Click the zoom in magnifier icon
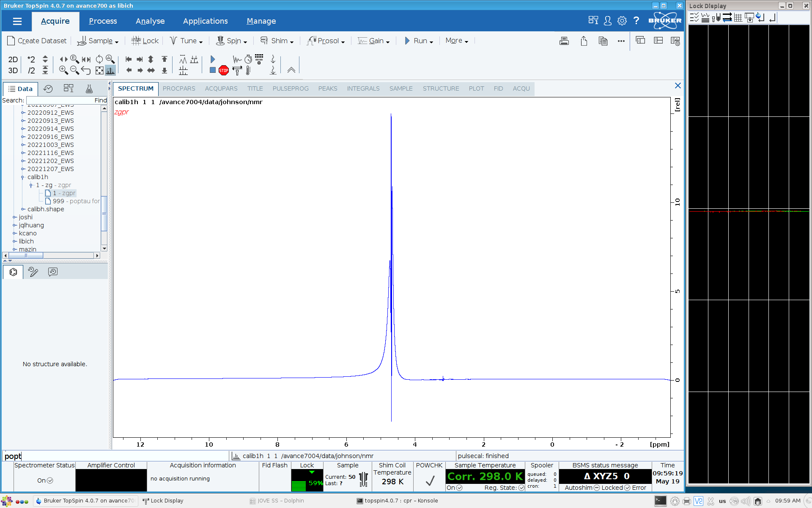This screenshot has height=508, width=812. click(x=63, y=70)
